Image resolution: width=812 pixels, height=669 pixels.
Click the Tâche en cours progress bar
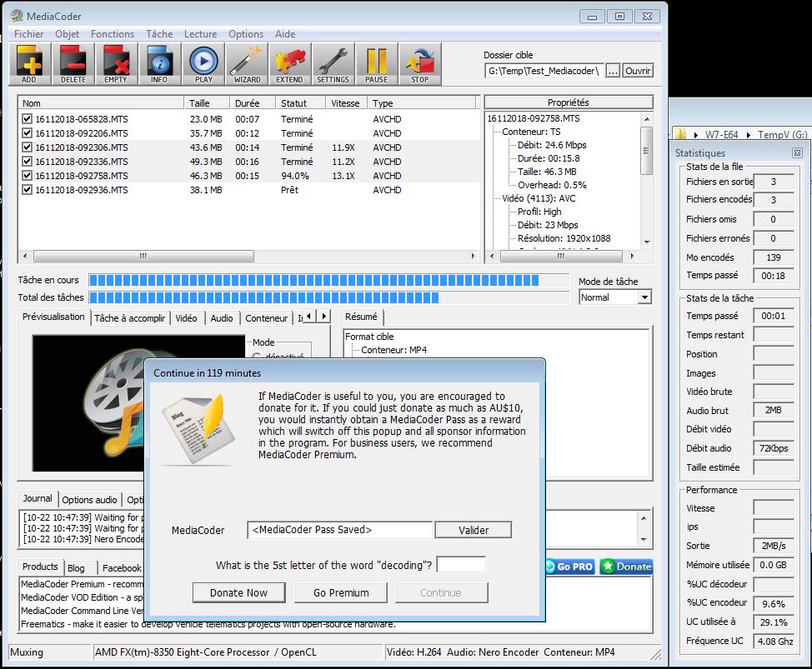(x=328, y=281)
